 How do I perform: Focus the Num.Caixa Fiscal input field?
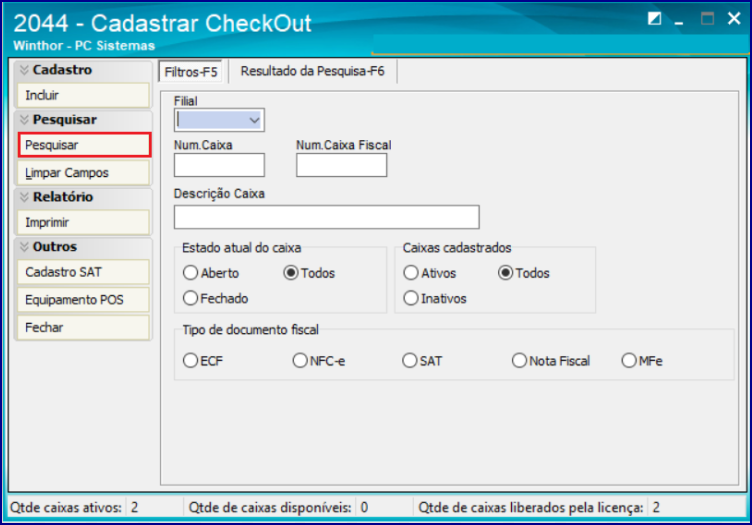pos(341,165)
